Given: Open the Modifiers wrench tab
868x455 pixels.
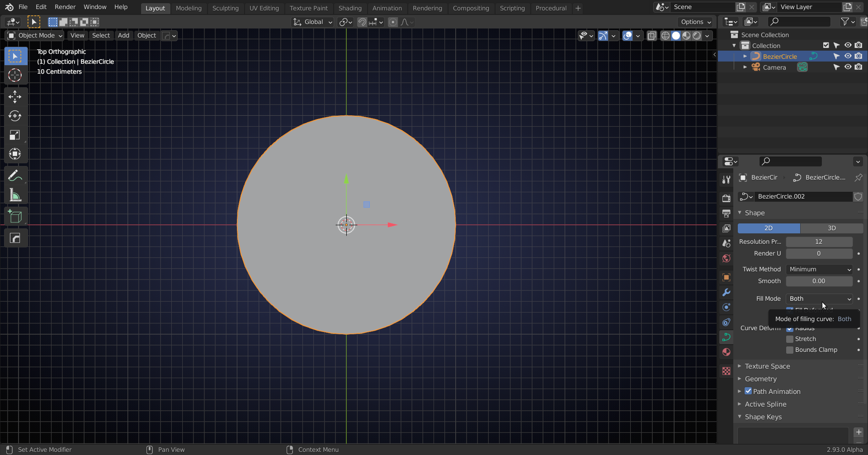Looking at the screenshot, I should [726, 292].
